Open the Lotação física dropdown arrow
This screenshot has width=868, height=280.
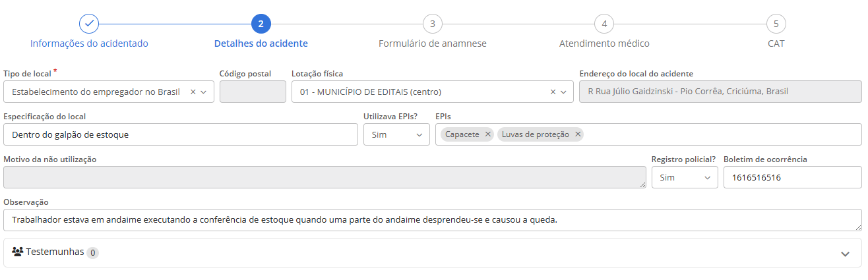pos(564,92)
